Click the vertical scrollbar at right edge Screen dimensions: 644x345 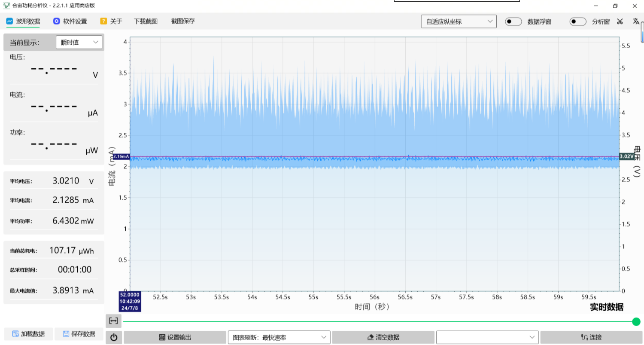642,33
